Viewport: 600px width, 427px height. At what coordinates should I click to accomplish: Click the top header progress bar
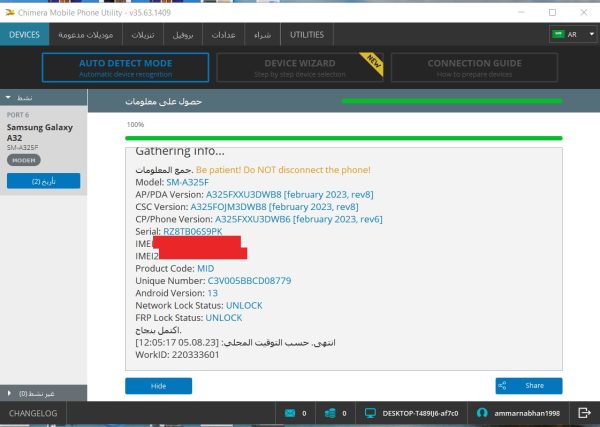coord(452,101)
